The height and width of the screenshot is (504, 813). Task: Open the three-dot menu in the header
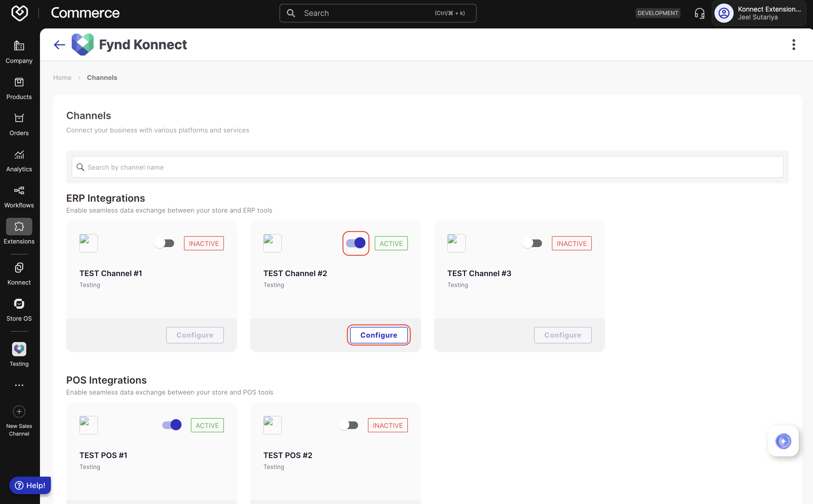coord(793,45)
